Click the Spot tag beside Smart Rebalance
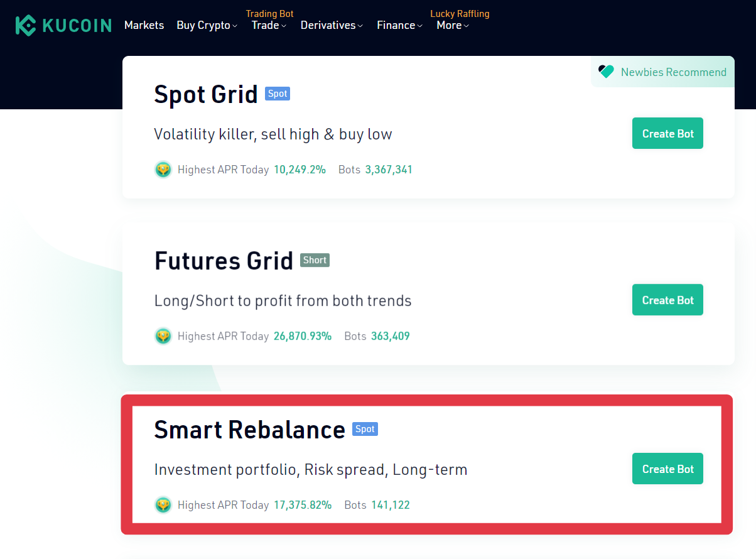The height and width of the screenshot is (559, 756). [365, 429]
